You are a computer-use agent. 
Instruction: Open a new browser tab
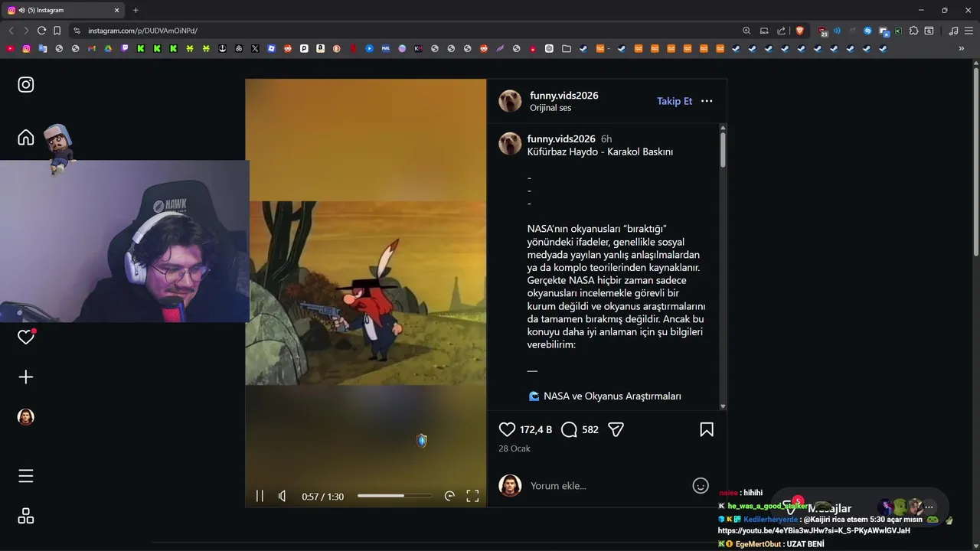[136, 10]
